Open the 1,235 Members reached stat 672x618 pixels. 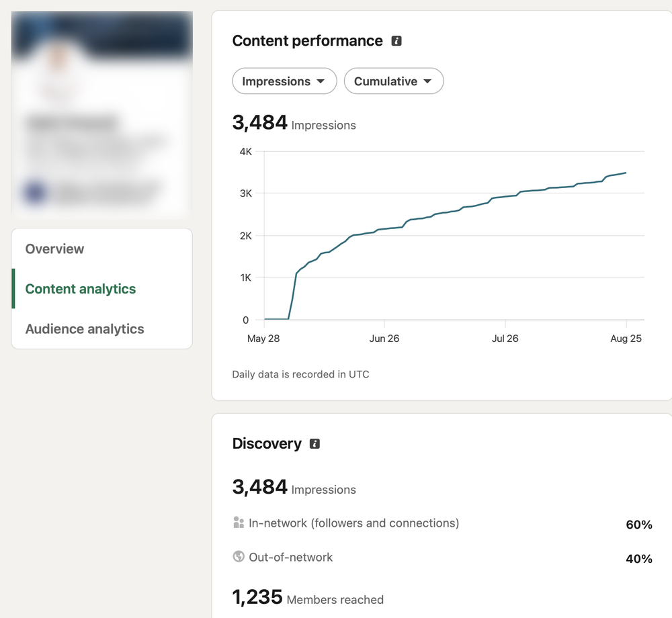pyautogui.click(x=308, y=597)
